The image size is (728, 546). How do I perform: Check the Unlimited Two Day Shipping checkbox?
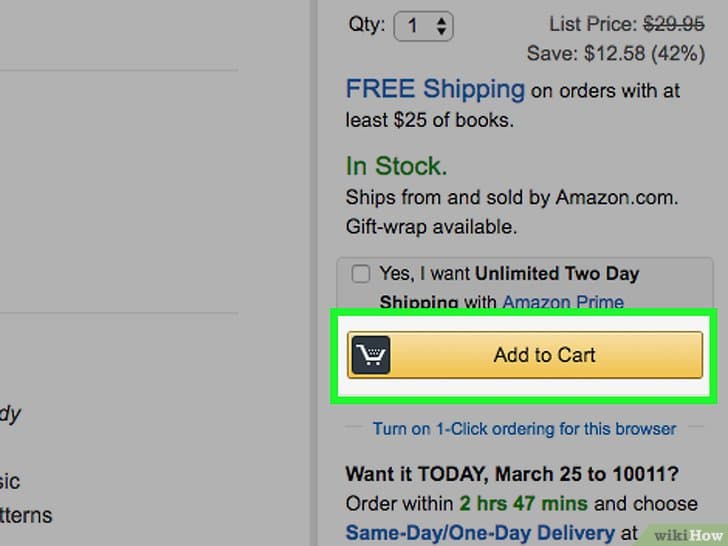361,273
